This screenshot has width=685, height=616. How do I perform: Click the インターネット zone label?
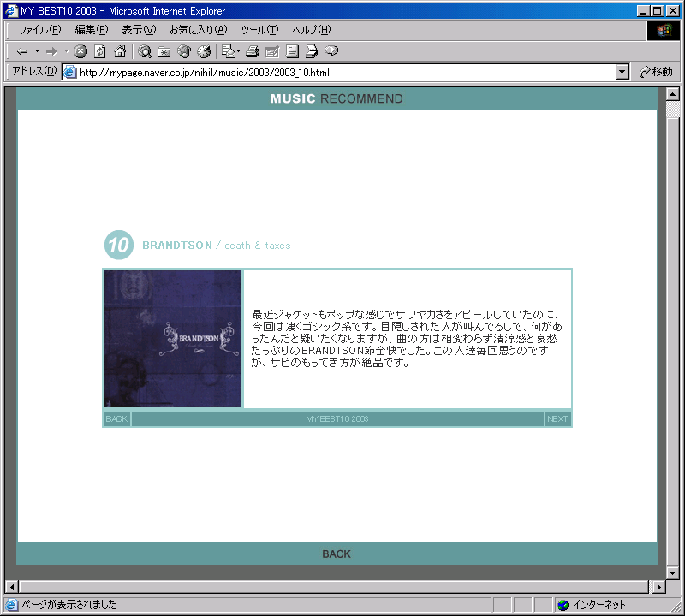(599, 605)
